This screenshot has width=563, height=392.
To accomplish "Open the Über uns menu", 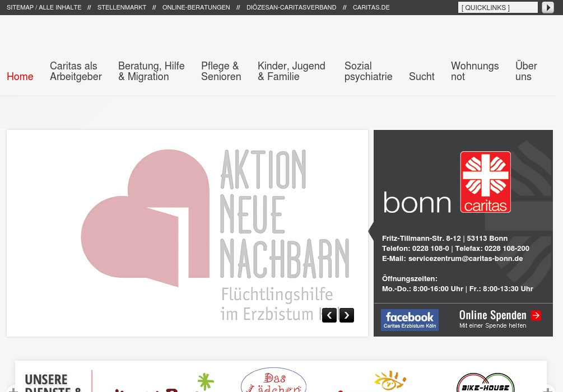I will [x=525, y=71].
